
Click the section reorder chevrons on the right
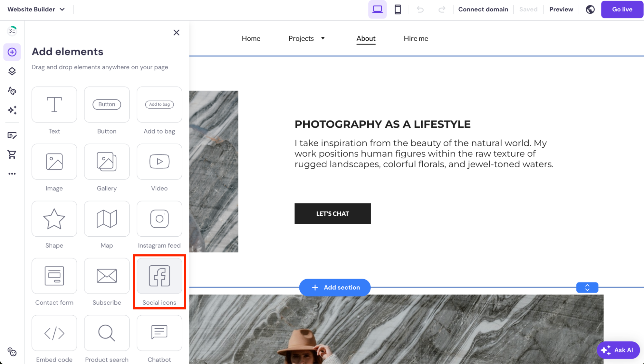587,287
